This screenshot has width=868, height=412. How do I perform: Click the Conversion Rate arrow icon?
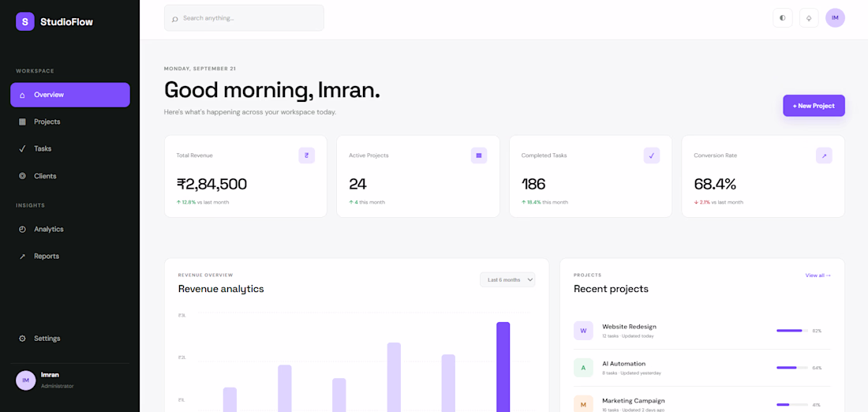tap(824, 155)
